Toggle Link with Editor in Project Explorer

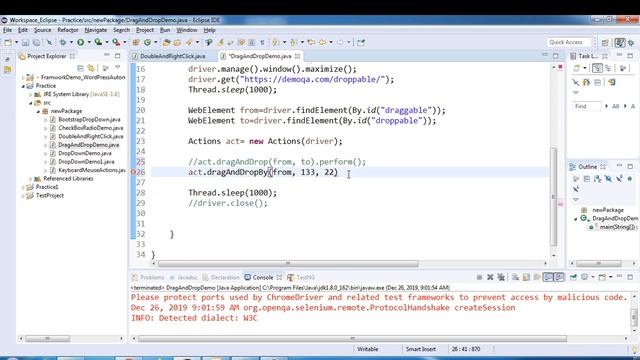tap(91, 68)
